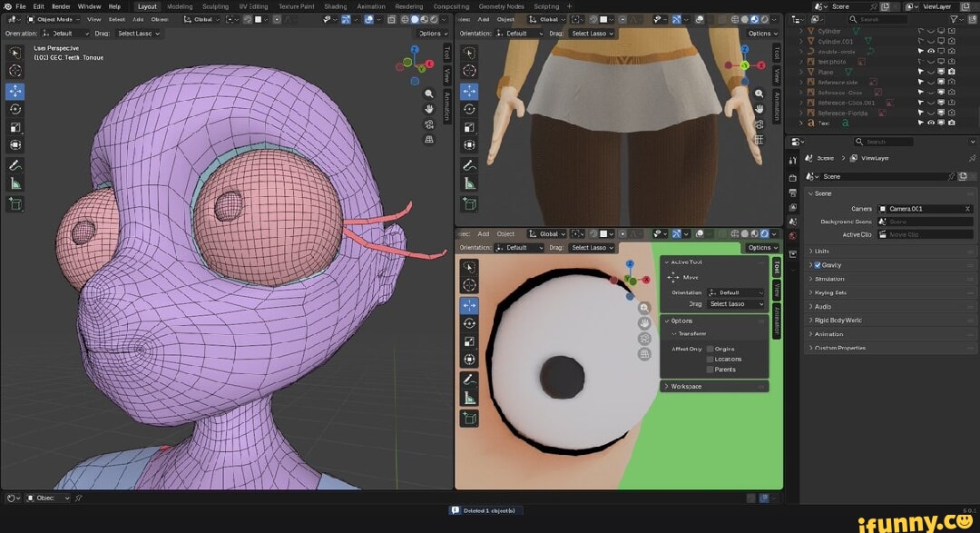980x533 pixels.
Task: Open the Collection properties tab icon
Action: [792, 254]
